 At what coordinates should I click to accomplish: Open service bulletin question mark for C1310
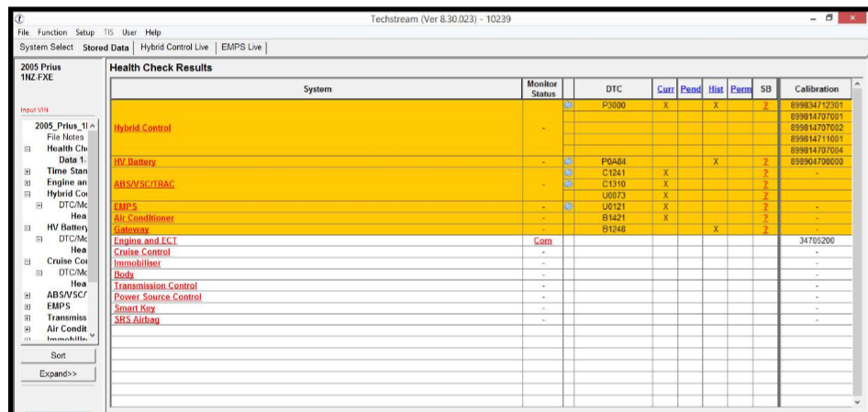[765, 184]
